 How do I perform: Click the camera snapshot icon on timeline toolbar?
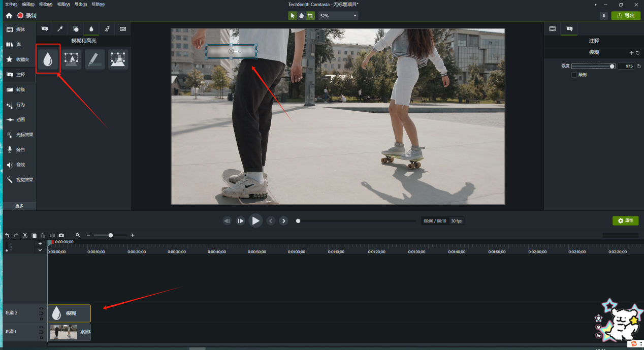61,235
